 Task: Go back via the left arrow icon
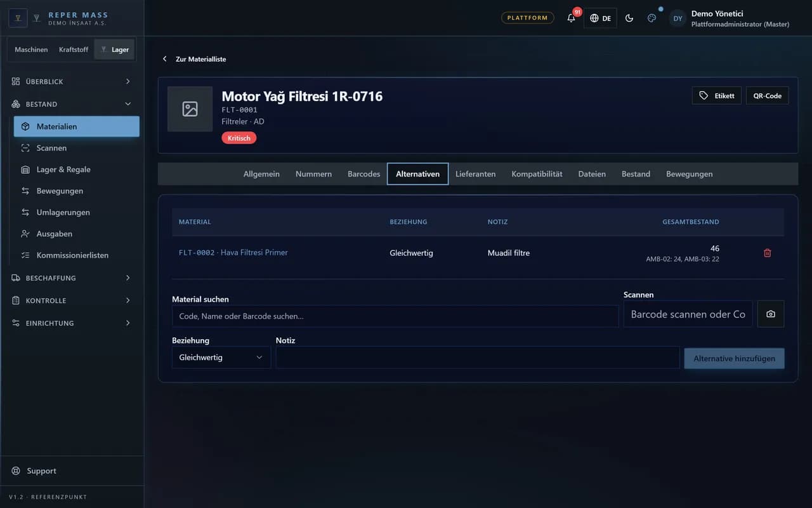point(165,59)
